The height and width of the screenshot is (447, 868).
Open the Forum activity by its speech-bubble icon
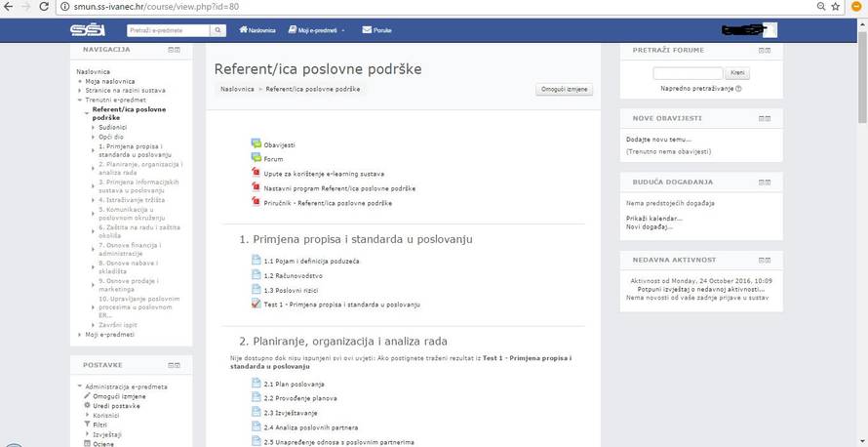(x=256, y=158)
